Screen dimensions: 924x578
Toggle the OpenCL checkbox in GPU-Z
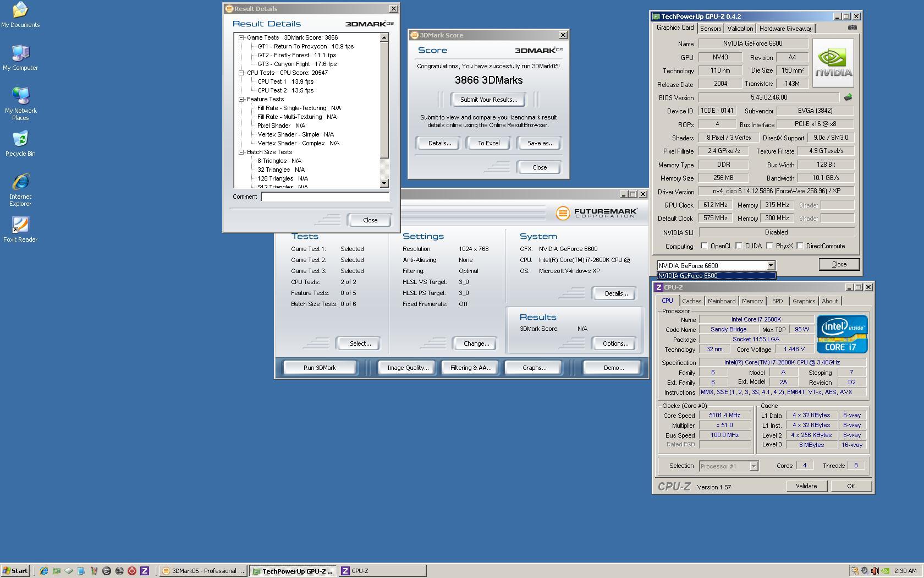704,246
